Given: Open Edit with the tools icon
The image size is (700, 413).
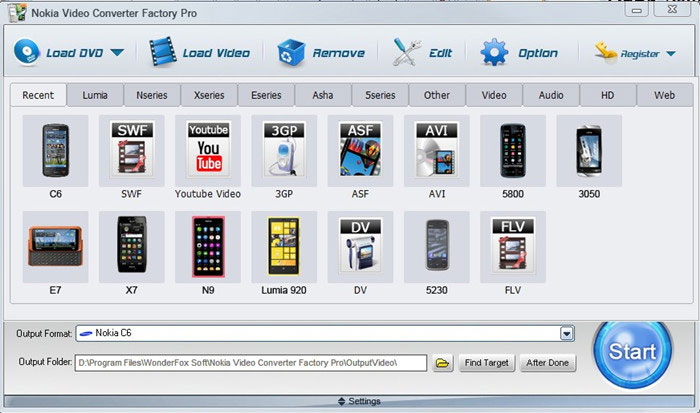Looking at the screenshot, I should click(x=422, y=53).
